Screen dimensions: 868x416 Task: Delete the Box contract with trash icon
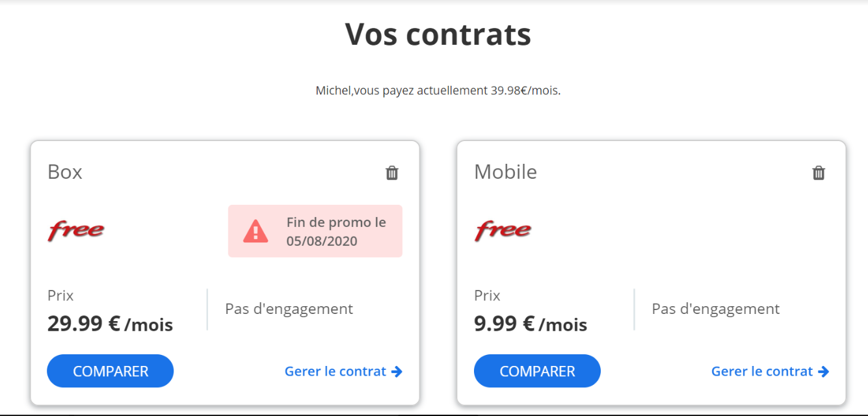(x=392, y=173)
